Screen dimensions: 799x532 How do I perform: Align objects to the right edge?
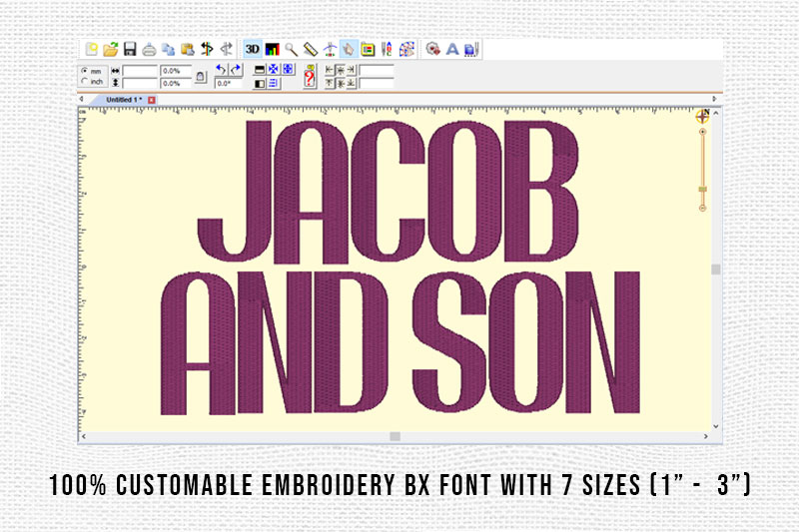click(x=352, y=70)
